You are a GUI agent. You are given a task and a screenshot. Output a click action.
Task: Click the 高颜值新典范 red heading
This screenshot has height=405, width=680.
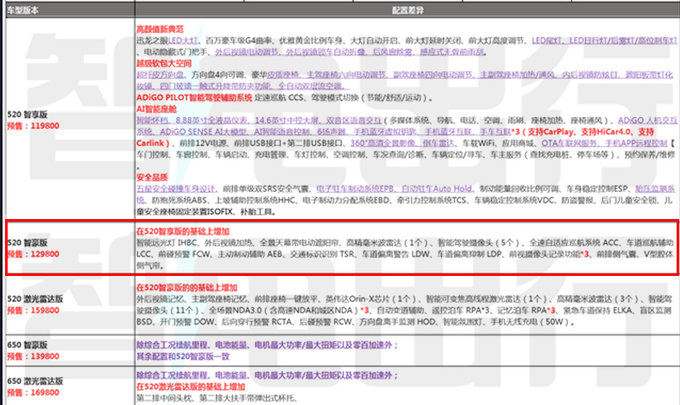[160, 29]
